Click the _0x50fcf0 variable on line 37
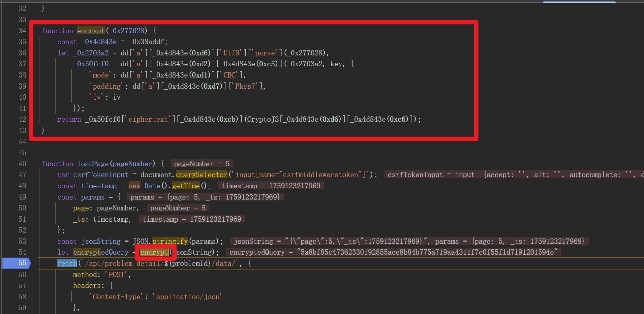 click(x=91, y=64)
